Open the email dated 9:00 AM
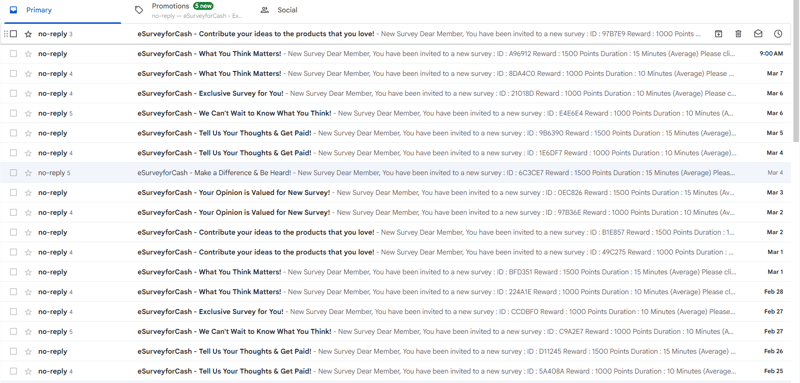 [x=395, y=54]
